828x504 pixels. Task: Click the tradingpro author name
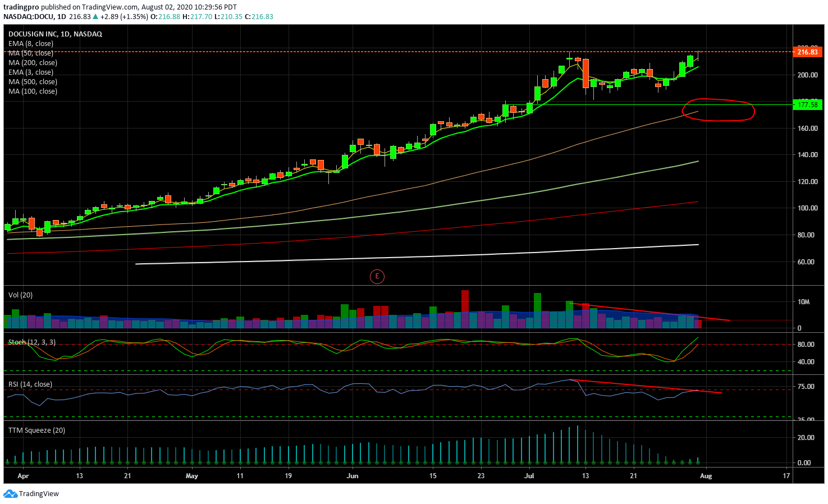click(x=21, y=7)
